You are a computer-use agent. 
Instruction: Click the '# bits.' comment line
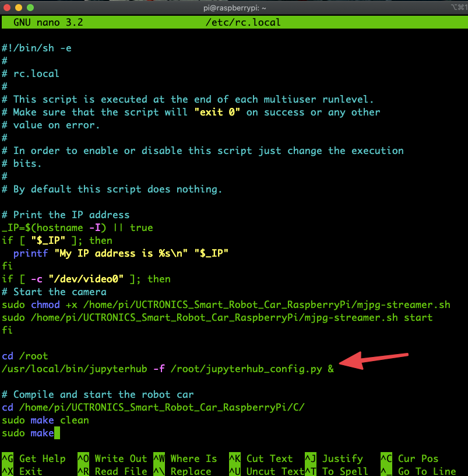(x=22, y=163)
